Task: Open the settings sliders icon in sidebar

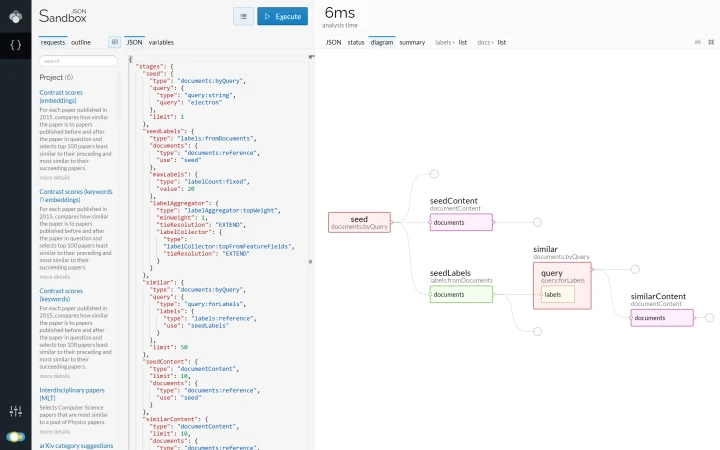Action: point(16,411)
